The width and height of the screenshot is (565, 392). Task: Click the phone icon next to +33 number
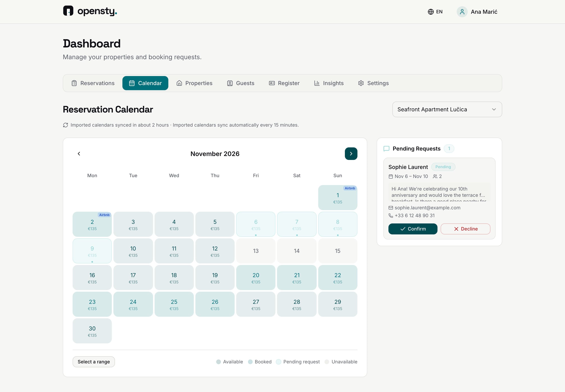[x=391, y=216]
